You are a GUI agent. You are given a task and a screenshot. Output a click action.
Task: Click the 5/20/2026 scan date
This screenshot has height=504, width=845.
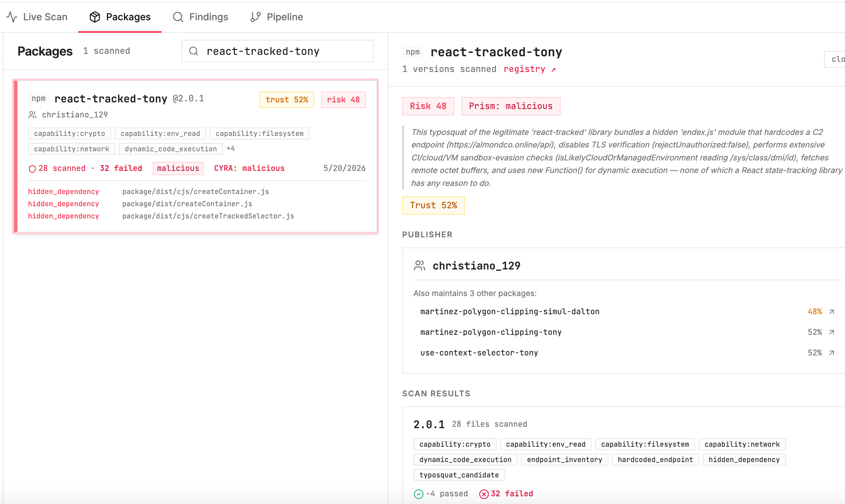pyautogui.click(x=345, y=168)
